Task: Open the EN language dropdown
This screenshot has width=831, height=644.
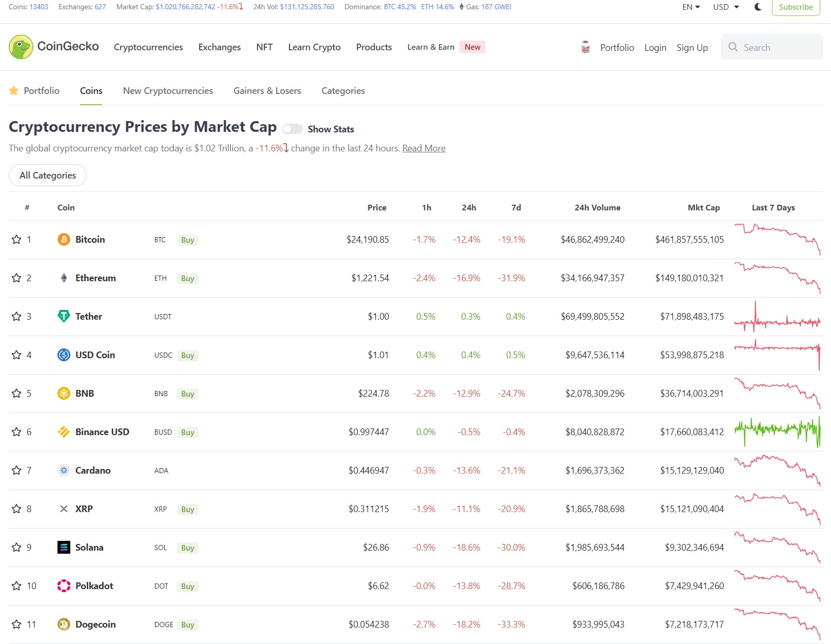Action: click(691, 7)
